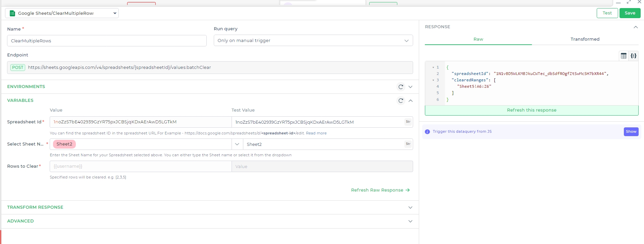Click the Spreadsheet Id value field

point(141,122)
